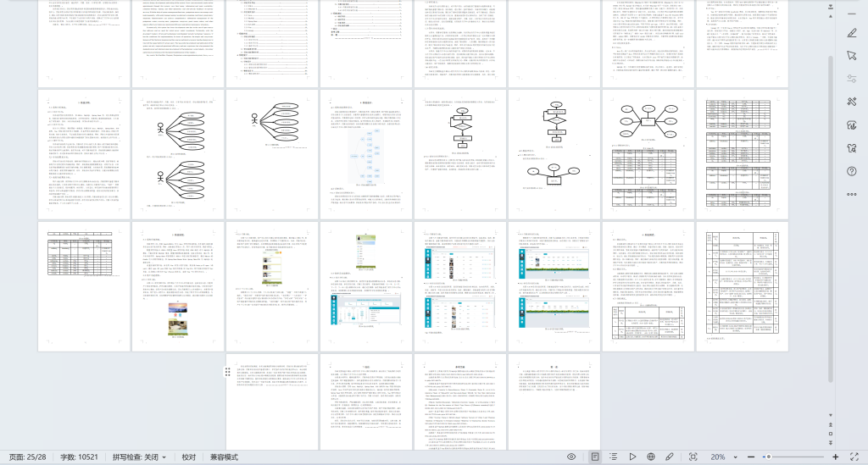Select the 致谢 acknowledgements page thumbnail
The height and width of the screenshot is (465, 868).
[554, 402]
